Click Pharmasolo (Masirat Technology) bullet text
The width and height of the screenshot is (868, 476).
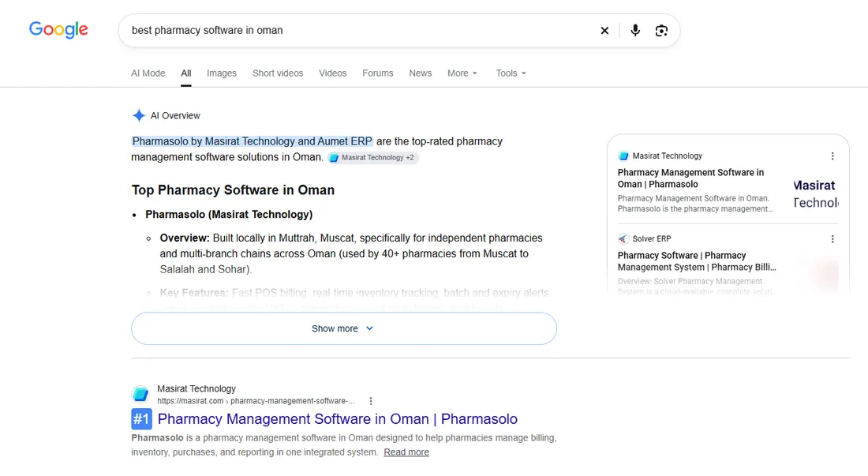[229, 214]
